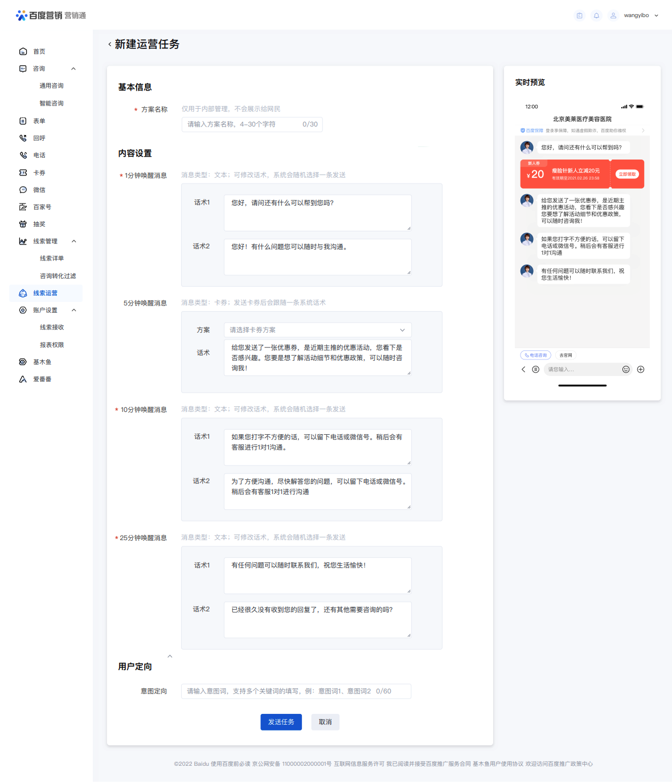Open the 请选择卡券方案 dropdown
Screen dimensions: 672x784
318,330
